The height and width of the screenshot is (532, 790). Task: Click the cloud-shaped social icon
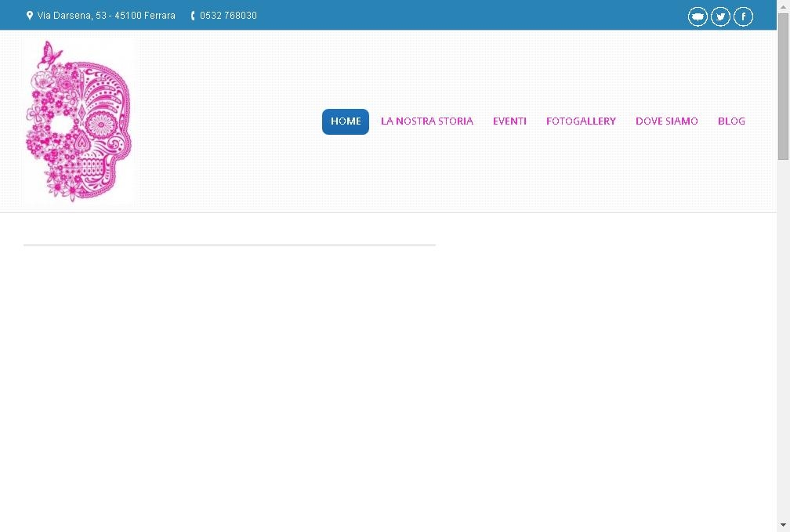[698, 16]
